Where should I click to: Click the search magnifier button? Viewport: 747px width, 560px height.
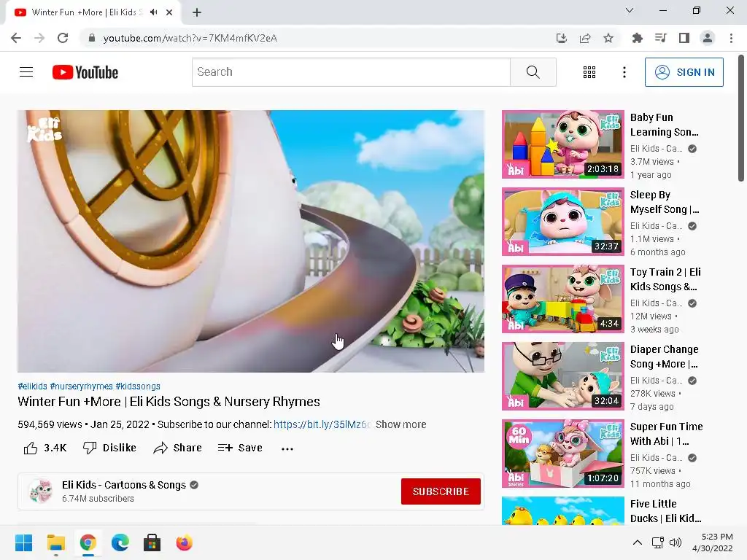tap(533, 72)
